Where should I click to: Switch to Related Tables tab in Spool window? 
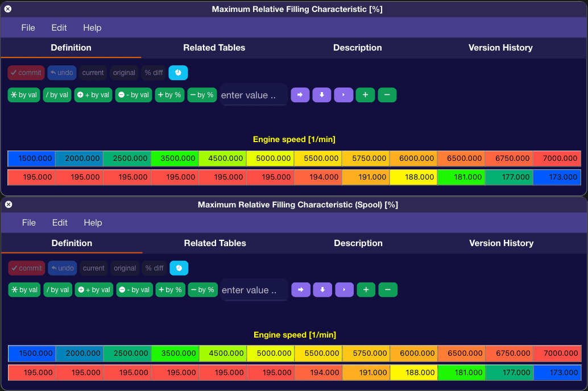click(215, 243)
